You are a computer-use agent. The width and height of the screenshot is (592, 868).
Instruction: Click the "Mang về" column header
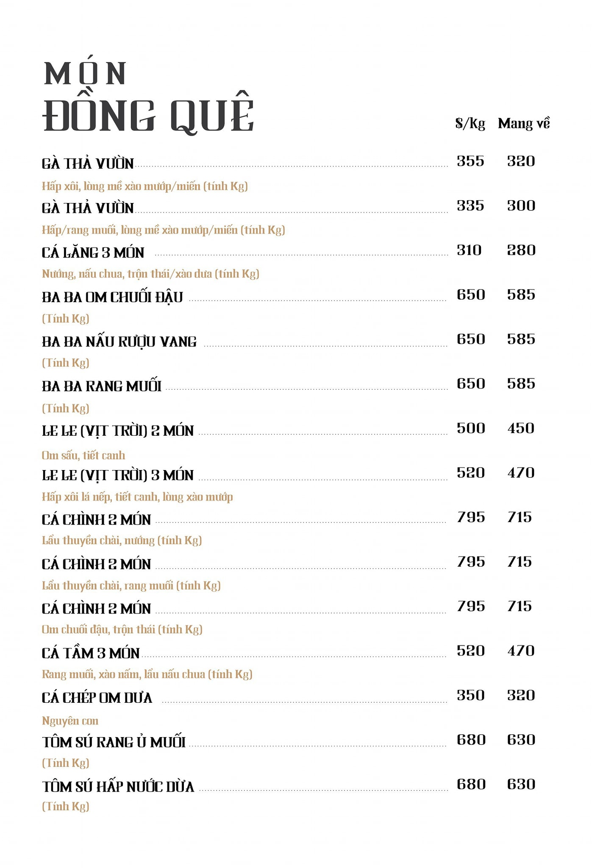(x=524, y=124)
